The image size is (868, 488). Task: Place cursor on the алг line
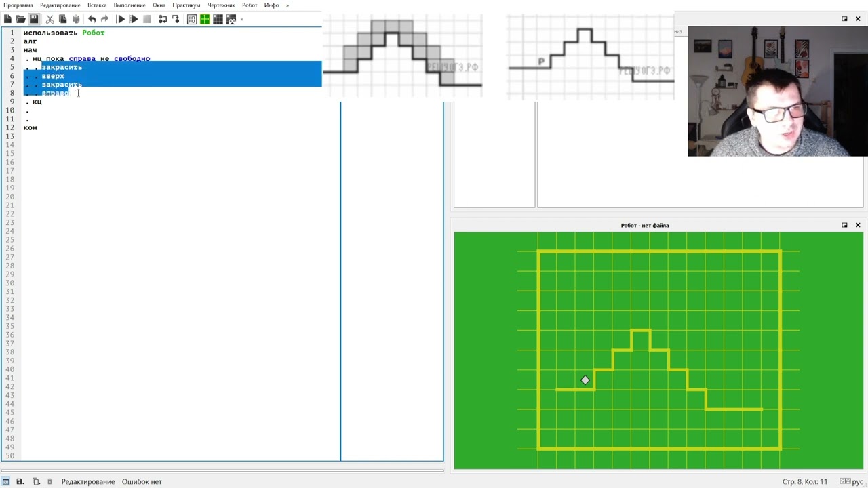[31, 41]
